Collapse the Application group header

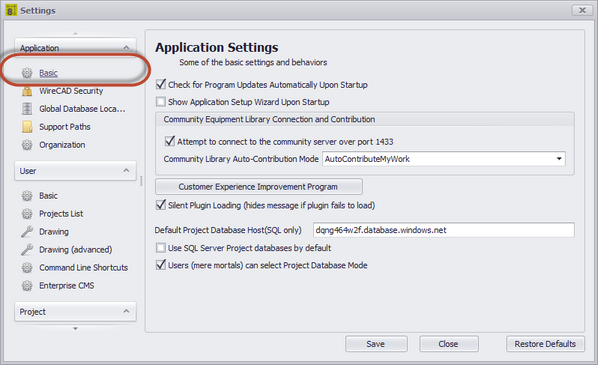click(75, 48)
